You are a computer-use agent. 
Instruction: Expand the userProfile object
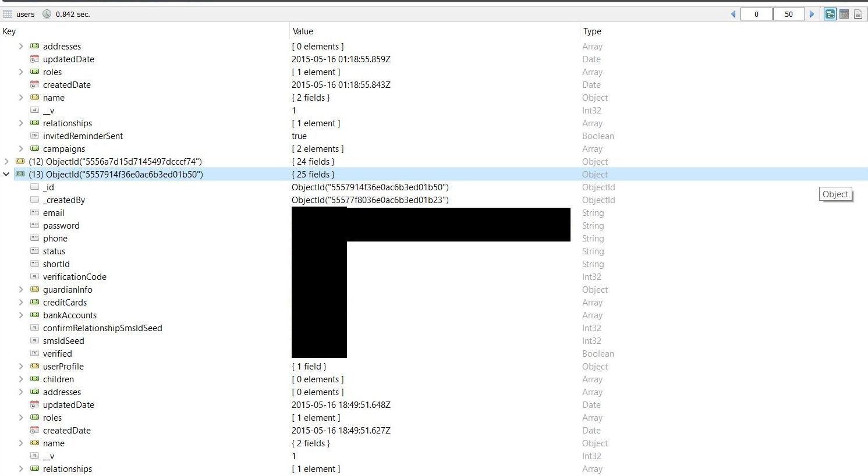click(x=21, y=367)
